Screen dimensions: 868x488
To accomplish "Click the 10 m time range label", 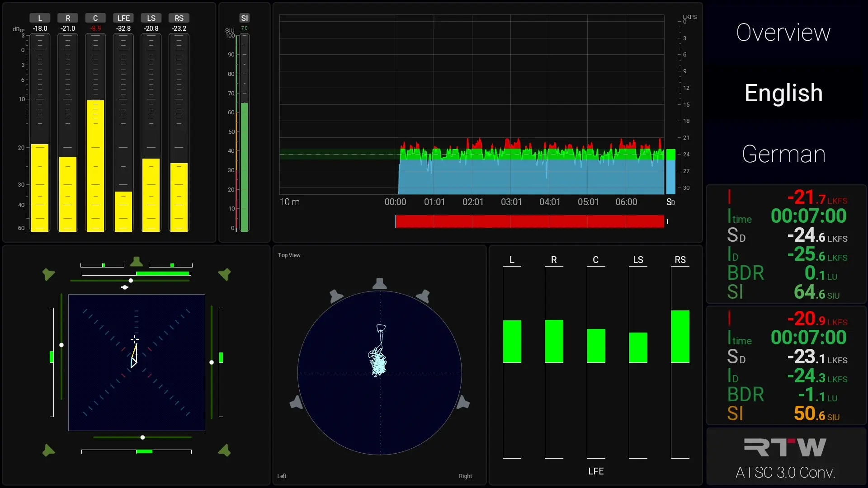I will coord(290,202).
